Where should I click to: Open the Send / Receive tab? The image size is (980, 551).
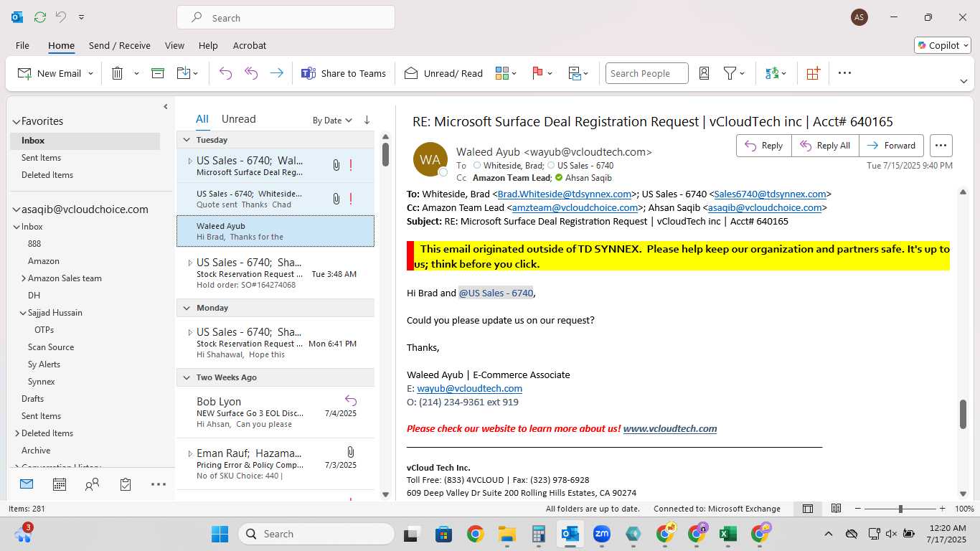[x=120, y=45]
